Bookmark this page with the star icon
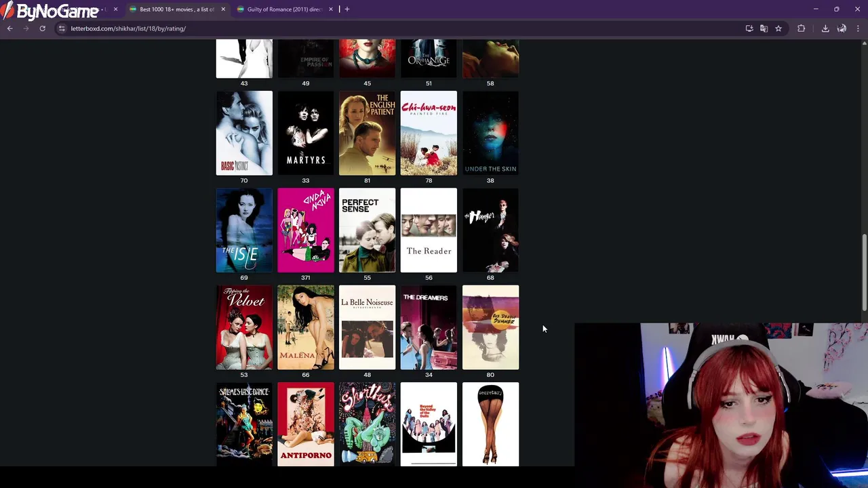The height and width of the screenshot is (488, 868). click(778, 28)
